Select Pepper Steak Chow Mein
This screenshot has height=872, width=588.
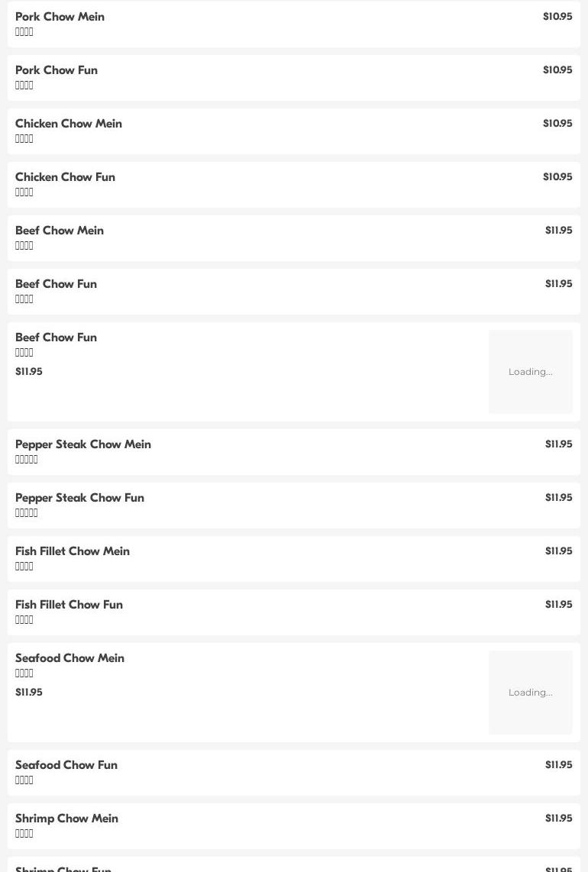pyautogui.click(x=294, y=452)
